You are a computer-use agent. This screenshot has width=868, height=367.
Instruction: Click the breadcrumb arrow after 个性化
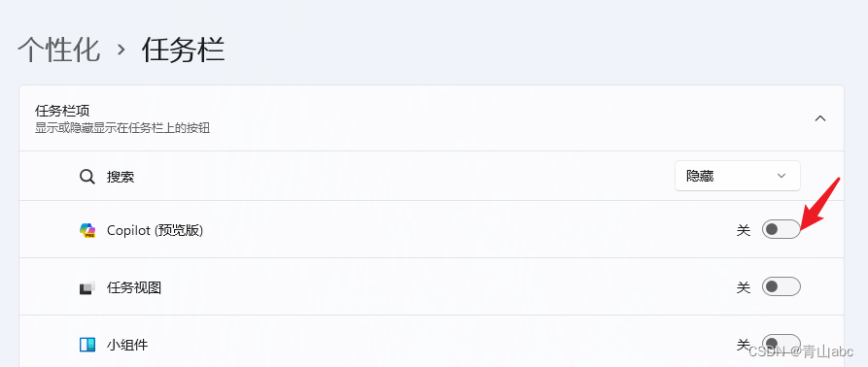coord(122,50)
